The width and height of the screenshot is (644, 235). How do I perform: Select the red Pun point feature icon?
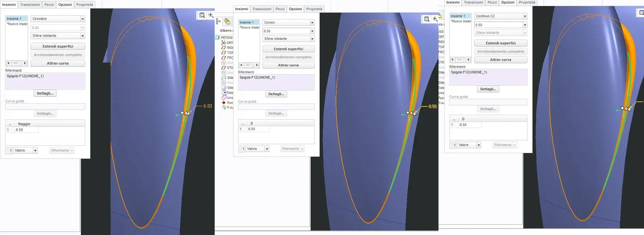[223, 102]
